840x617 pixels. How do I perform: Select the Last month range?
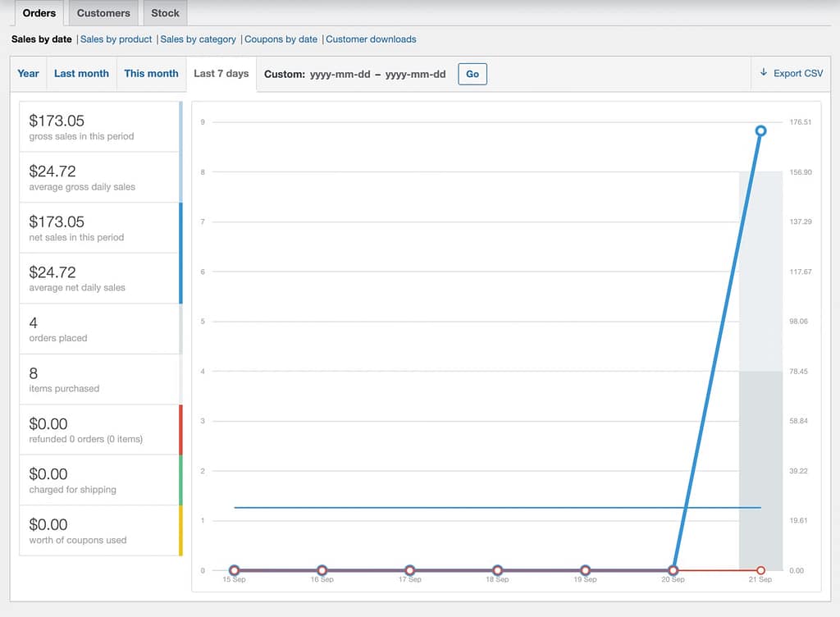point(81,73)
